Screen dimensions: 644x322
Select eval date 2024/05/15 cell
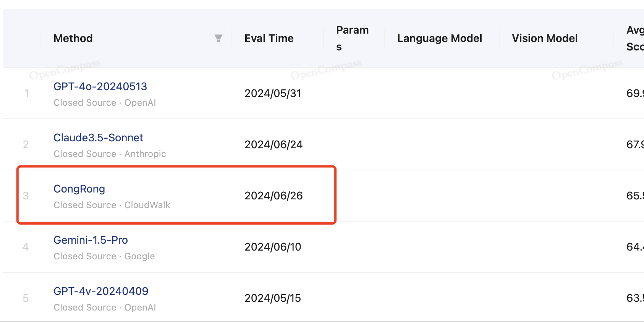click(273, 298)
